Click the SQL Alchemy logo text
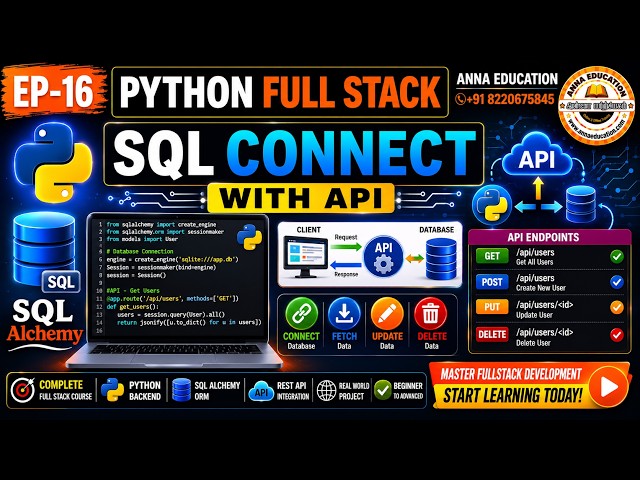Viewport: 640px width, 480px height. tap(44, 324)
